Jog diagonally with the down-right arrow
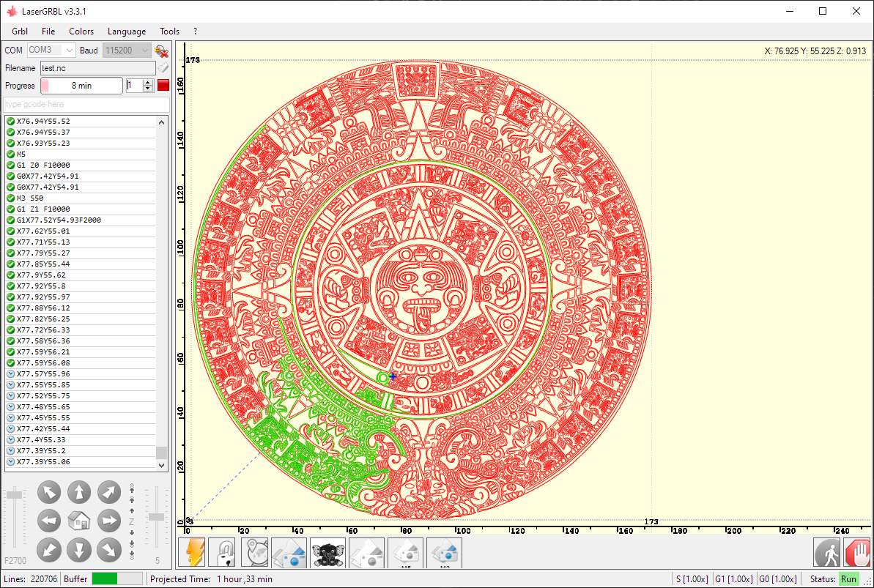Viewport: 874px width, 588px height. click(x=109, y=549)
